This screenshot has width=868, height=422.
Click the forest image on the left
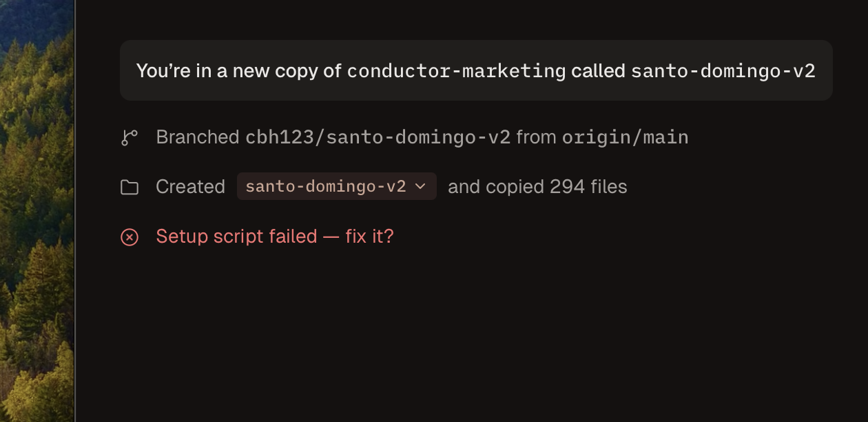(36, 207)
